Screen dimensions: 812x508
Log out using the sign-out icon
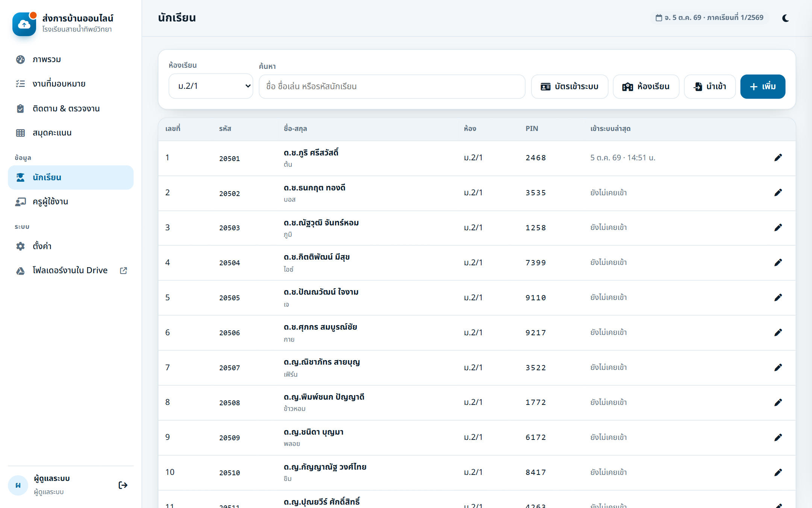point(123,485)
